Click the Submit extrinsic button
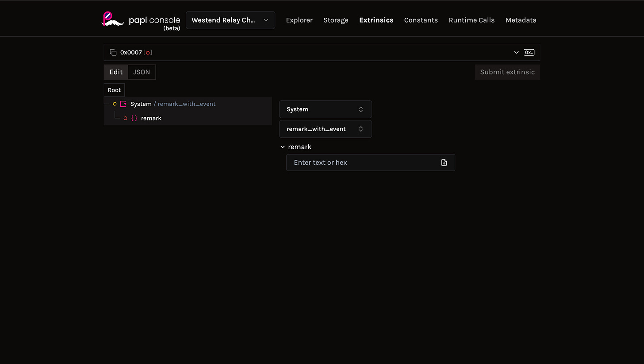 [x=507, y=72]
